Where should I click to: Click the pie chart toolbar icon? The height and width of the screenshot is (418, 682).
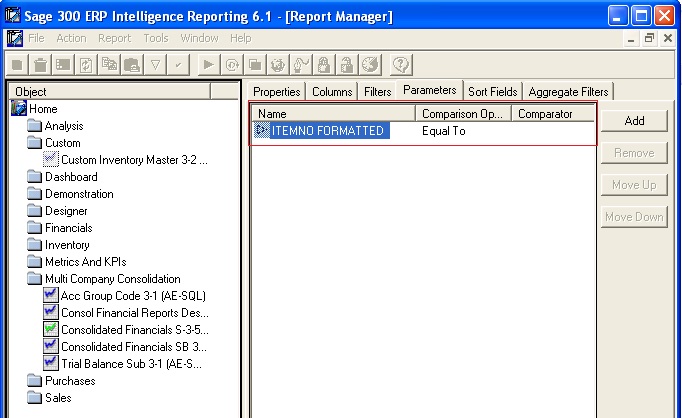(x=370, y=65)
